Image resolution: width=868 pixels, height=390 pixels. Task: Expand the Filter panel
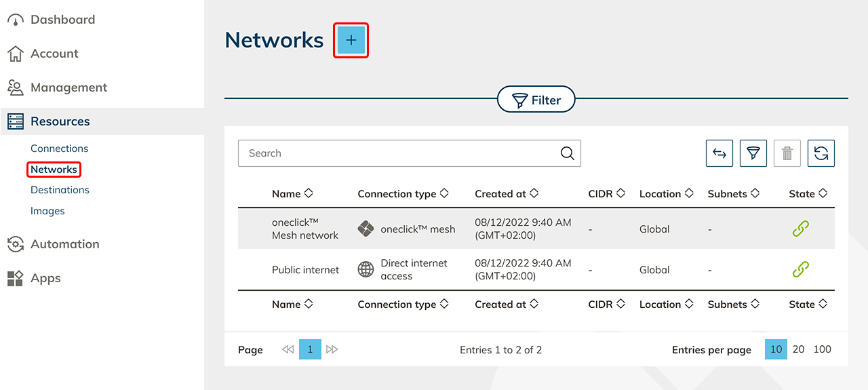click(536, 100)
